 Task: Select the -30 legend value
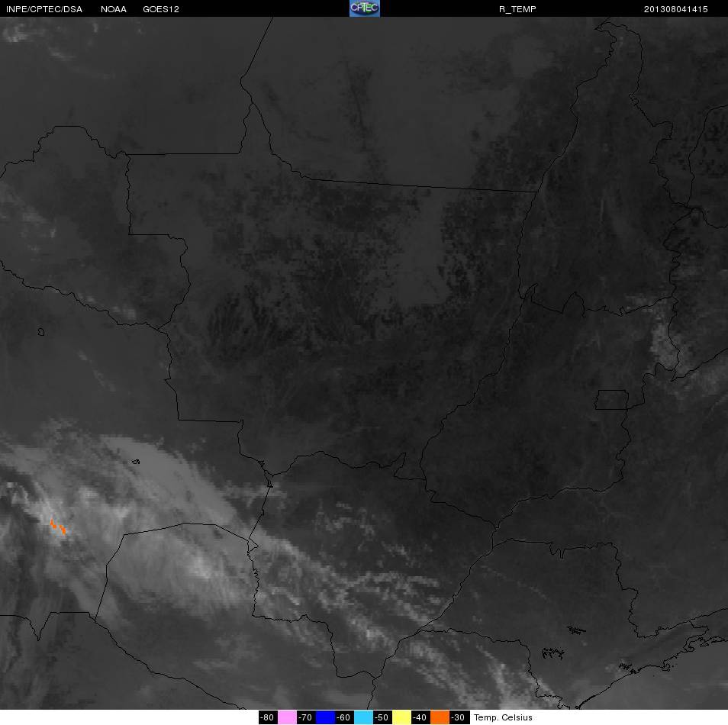(459, 717)
